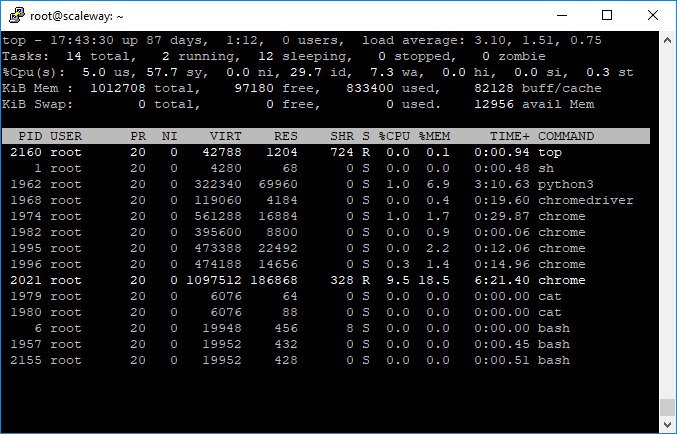Click the vertical scrollbar thumb
Viewport: 677px width, 434px height.
click(667, 407)
